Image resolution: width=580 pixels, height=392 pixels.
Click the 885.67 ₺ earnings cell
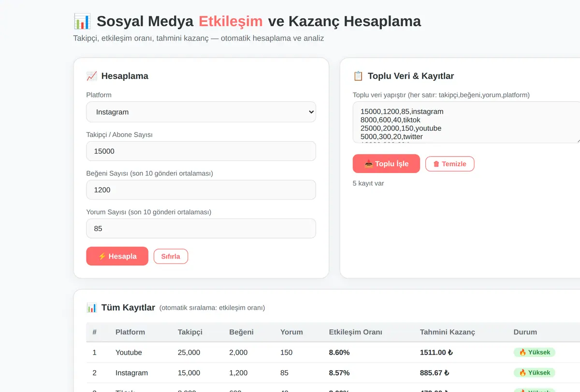point(434,373)
